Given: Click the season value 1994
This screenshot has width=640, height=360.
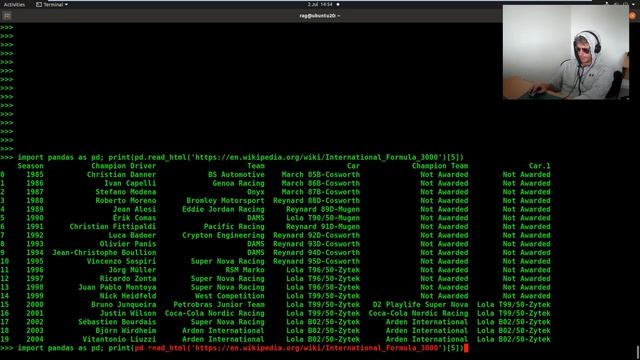Looking at the screenshot, I should click(x=35, y=253).
